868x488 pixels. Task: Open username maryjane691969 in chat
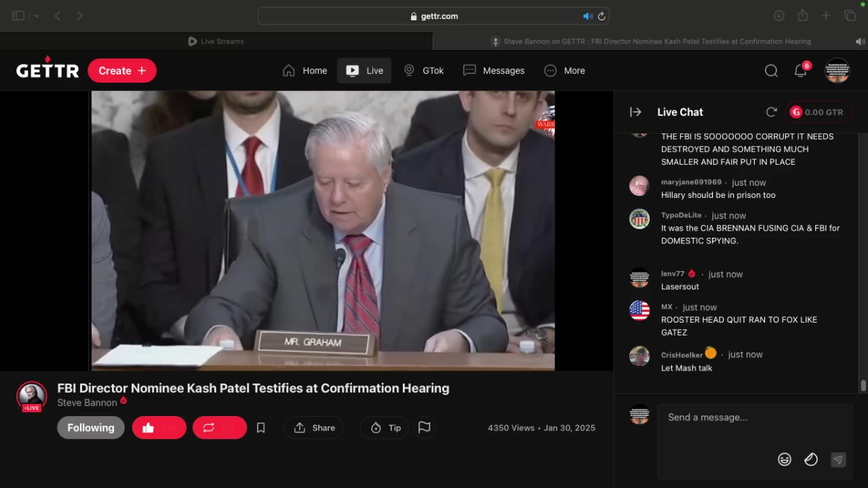click(x=691, y=182)
